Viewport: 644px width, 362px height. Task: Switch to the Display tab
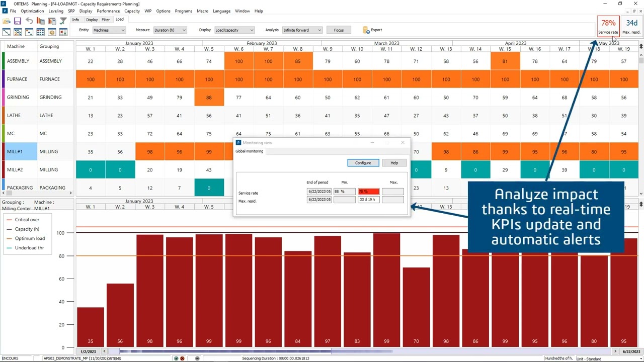[x=92, y=20]
